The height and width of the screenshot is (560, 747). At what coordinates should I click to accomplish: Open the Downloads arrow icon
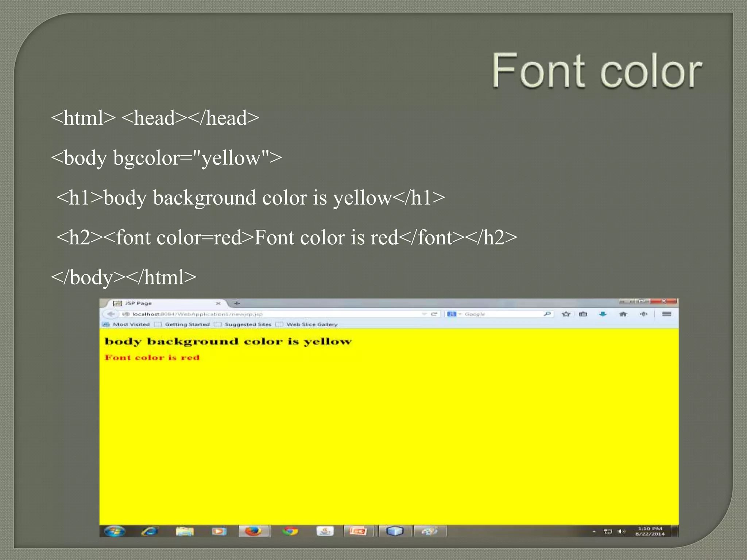603,314
